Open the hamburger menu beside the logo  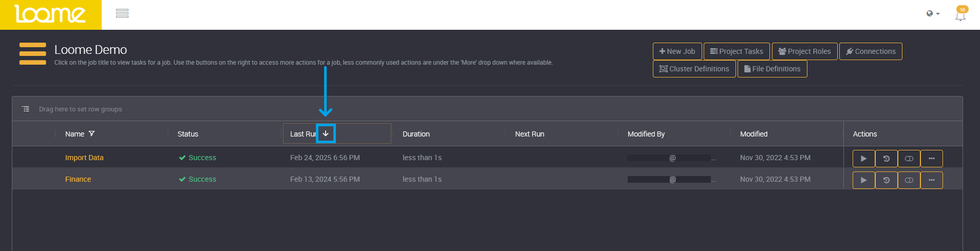coord(122,13)
